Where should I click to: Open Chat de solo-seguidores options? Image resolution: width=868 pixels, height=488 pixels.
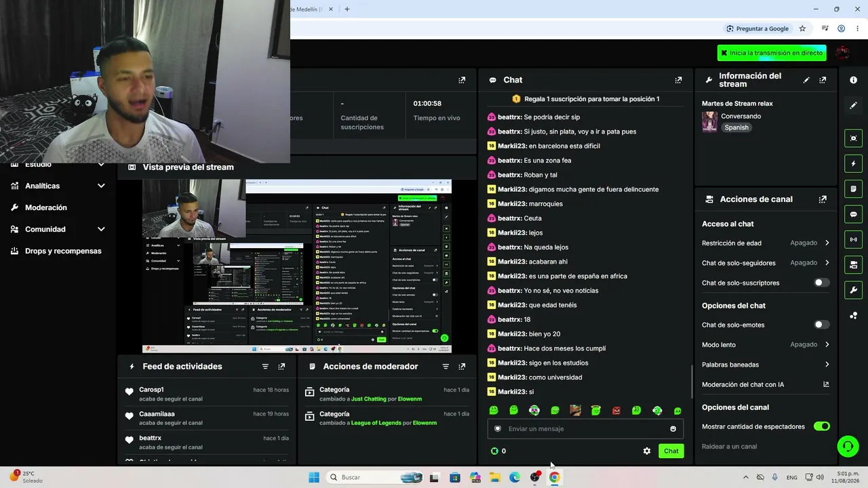click(x=766, y=262)
